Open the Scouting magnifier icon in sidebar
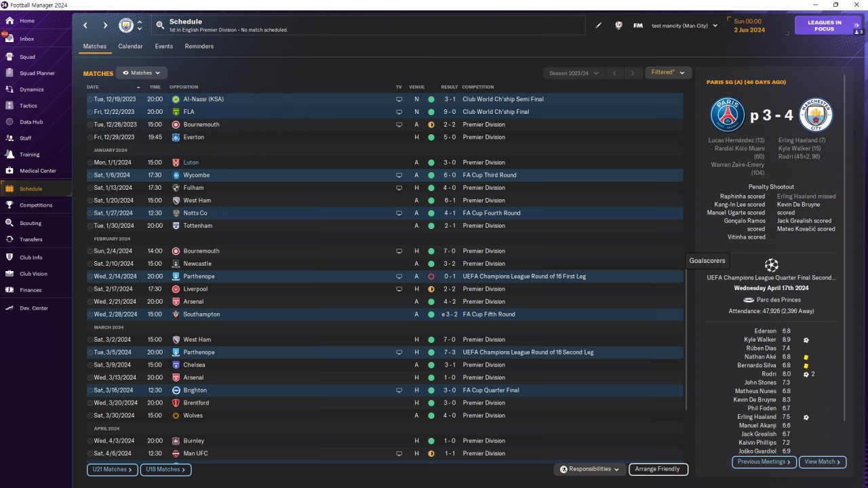The image size is (868, 488). click(9, 223)
